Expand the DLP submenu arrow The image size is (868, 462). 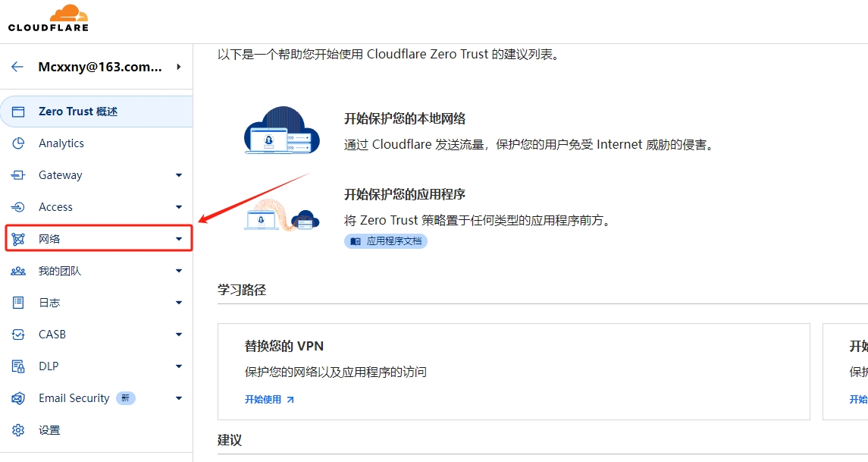click(x=179, y=366)
